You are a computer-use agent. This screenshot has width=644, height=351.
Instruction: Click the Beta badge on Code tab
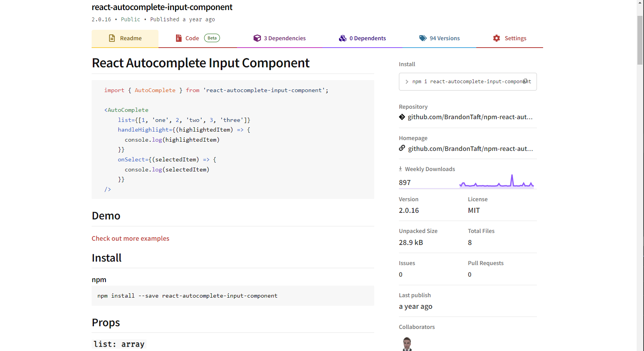click(x=212, y=38)
